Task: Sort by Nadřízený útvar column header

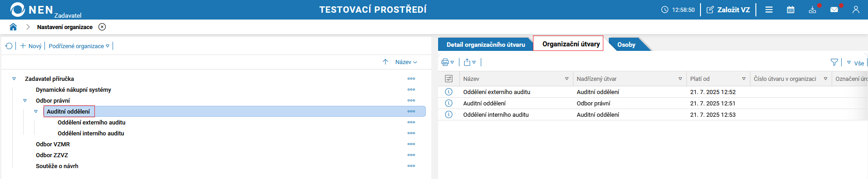Action: click(597, 79)
